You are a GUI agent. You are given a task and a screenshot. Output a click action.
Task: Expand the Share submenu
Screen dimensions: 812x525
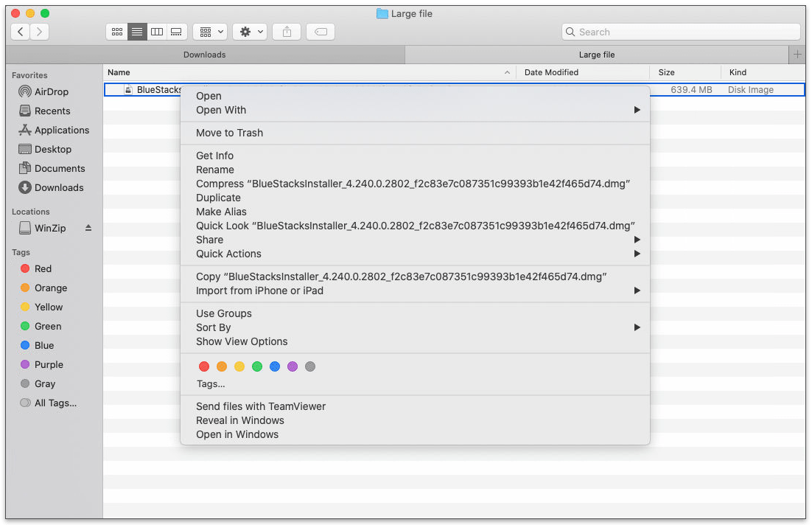[x=415, y=240]
